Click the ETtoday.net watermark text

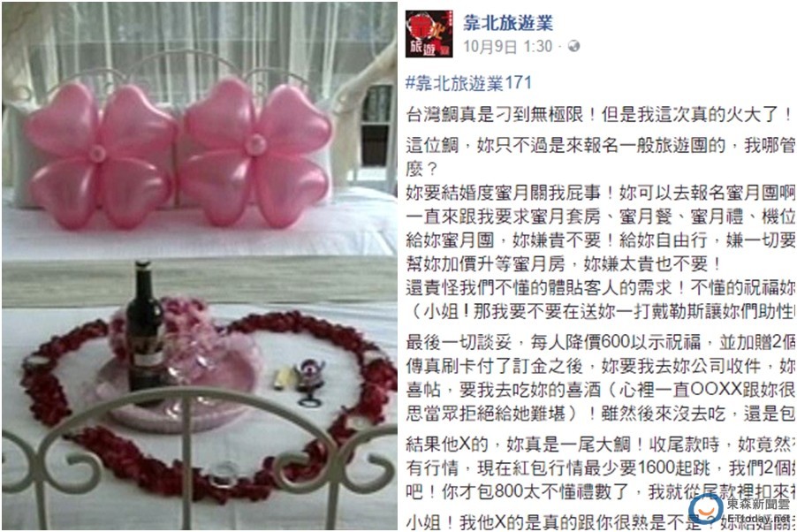coord(759,518)
